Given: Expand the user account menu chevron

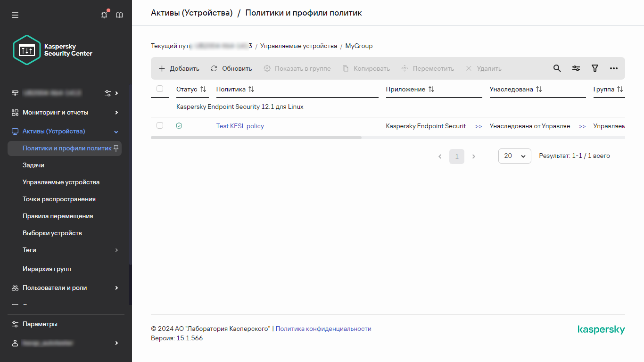Looking at the screenshot, I should click(x=116, y=343).
